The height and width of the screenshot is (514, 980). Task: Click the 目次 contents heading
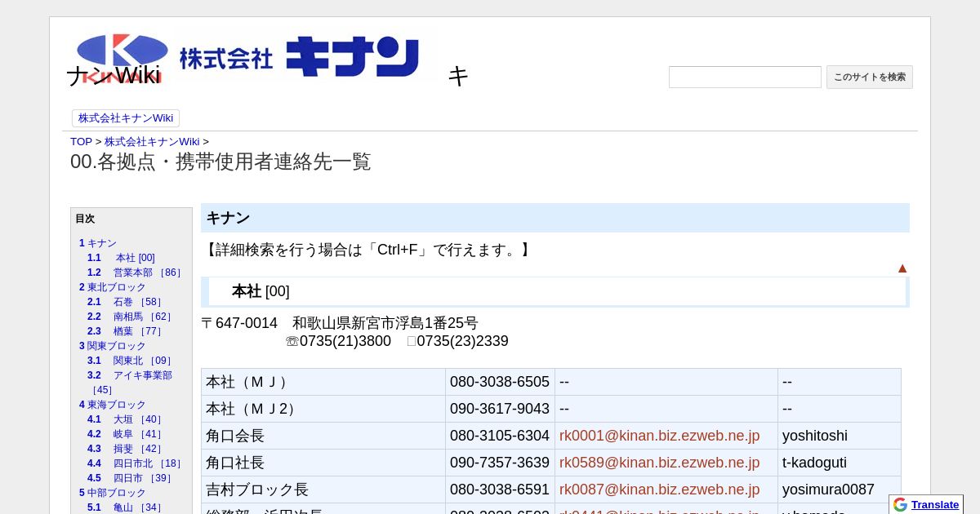(x=85, y=219)
